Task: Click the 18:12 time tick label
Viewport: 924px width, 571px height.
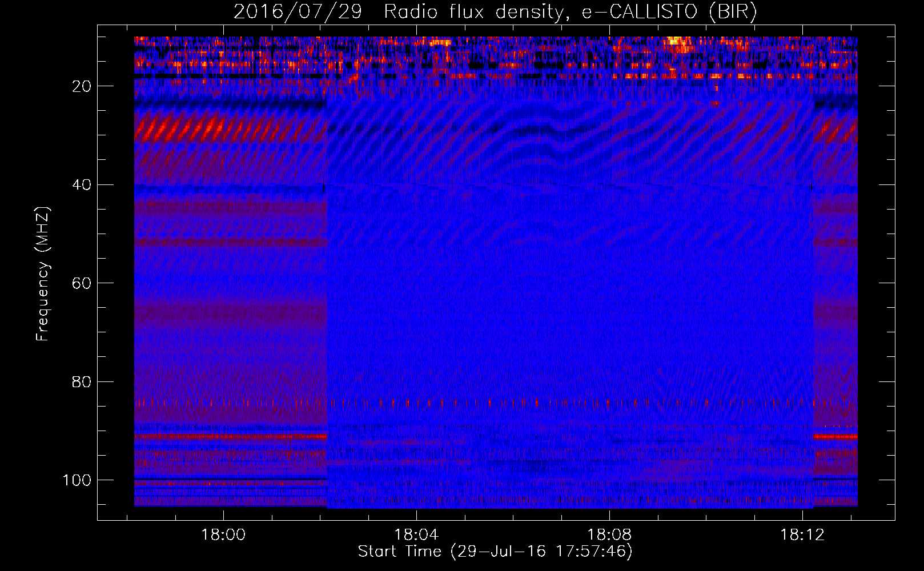Action: [x=802, y=535]
